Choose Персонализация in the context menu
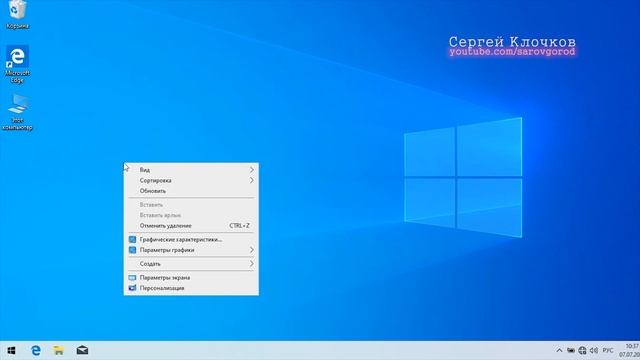Viewport: 640px width, 360px height. 191,288
